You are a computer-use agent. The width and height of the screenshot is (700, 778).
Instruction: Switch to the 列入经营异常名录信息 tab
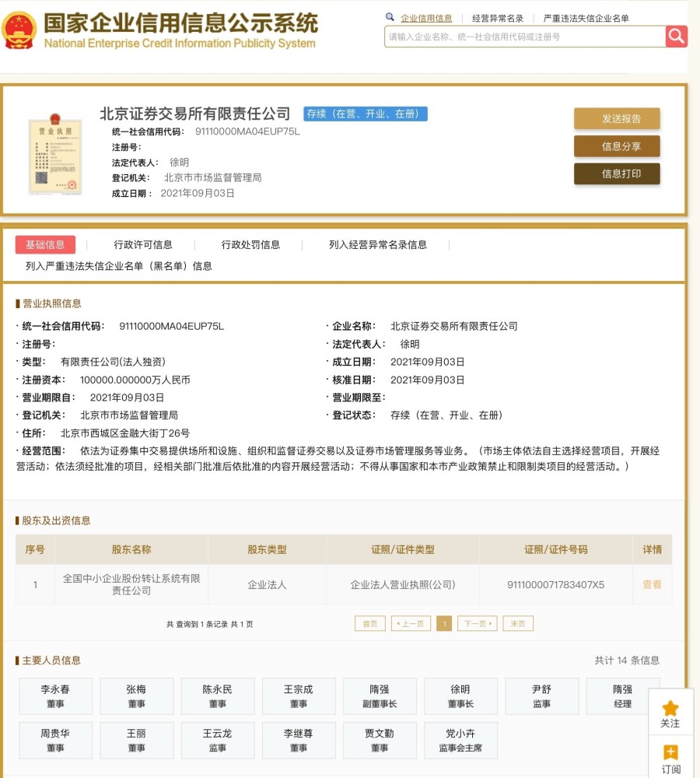tap(378, 244)
